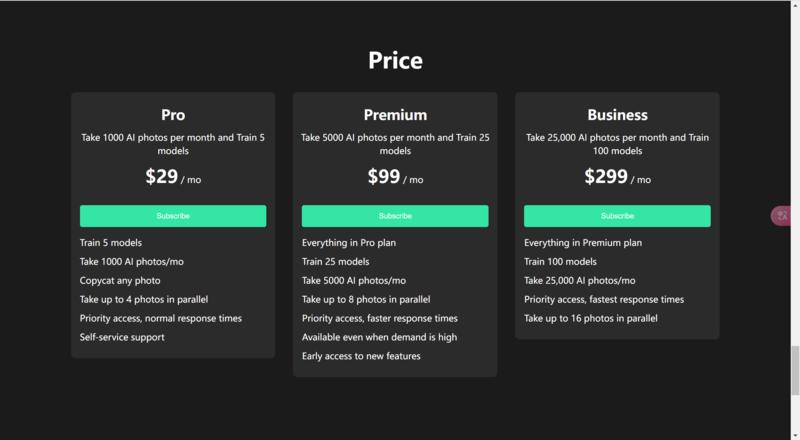The image size is (800, 440).
Task: Select the Business plan heading
Action: coord(617,115)
